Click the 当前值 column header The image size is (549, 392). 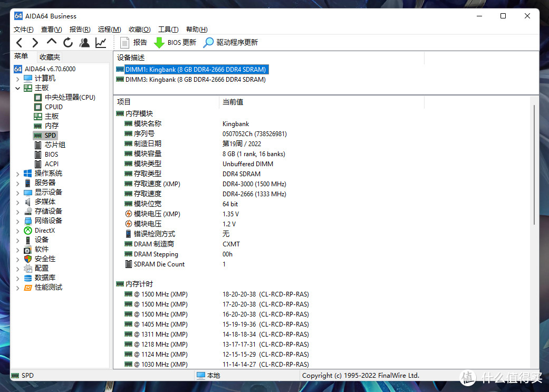(233, 102)
